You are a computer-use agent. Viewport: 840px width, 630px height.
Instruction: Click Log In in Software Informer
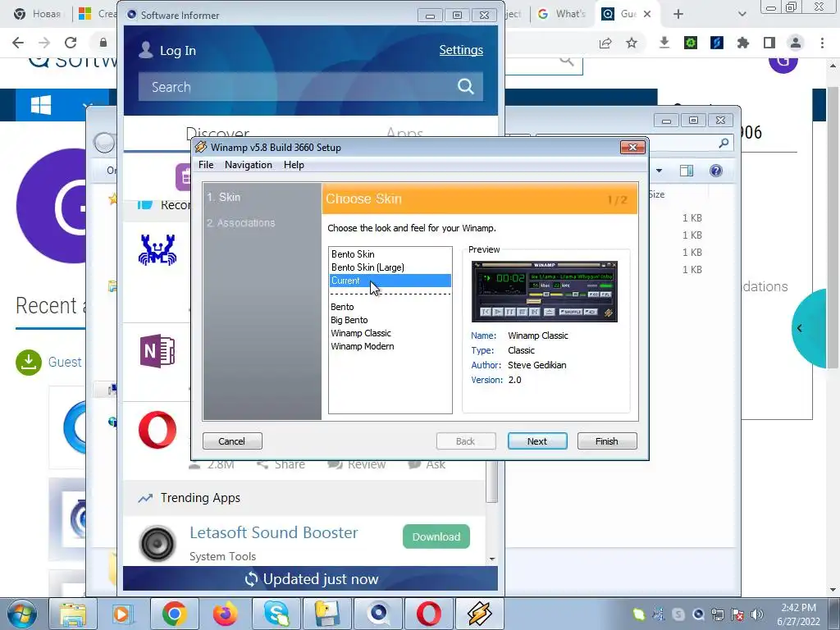coord(167,50)
